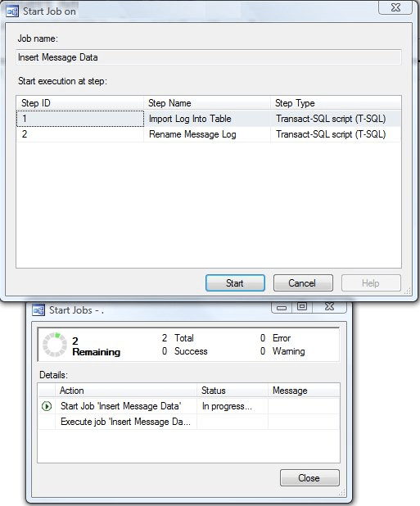This screenshot has height=506, width=420.
Task: Click the in-progress green arrow status icon
Action: (47, 406)
